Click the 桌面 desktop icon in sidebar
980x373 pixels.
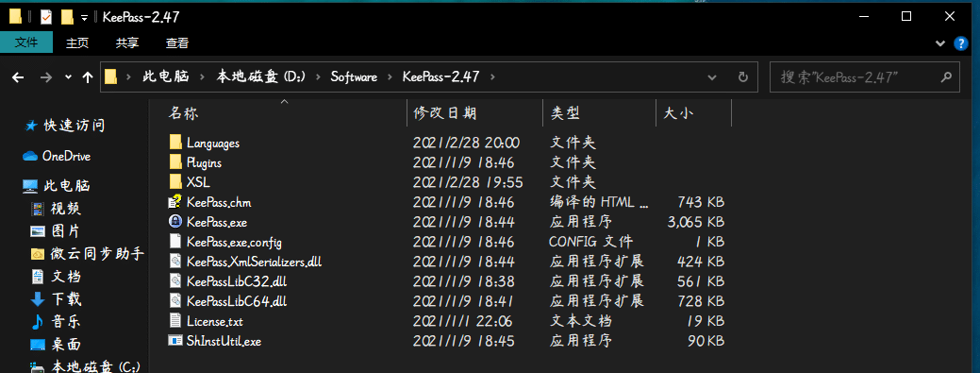(38, 345)
